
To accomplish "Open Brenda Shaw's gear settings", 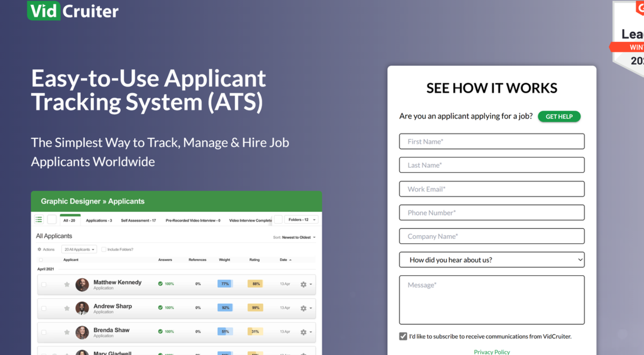I will click(303, 332).
